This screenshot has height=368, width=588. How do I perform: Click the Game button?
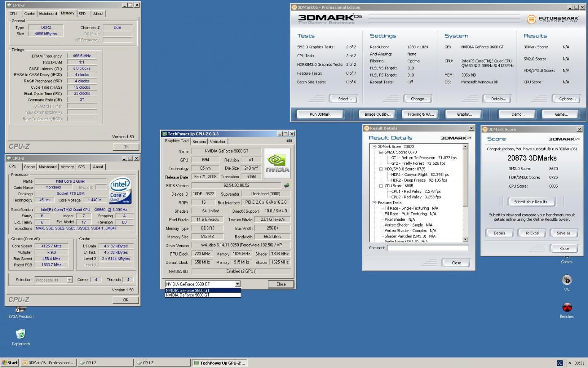click(561, 114)
